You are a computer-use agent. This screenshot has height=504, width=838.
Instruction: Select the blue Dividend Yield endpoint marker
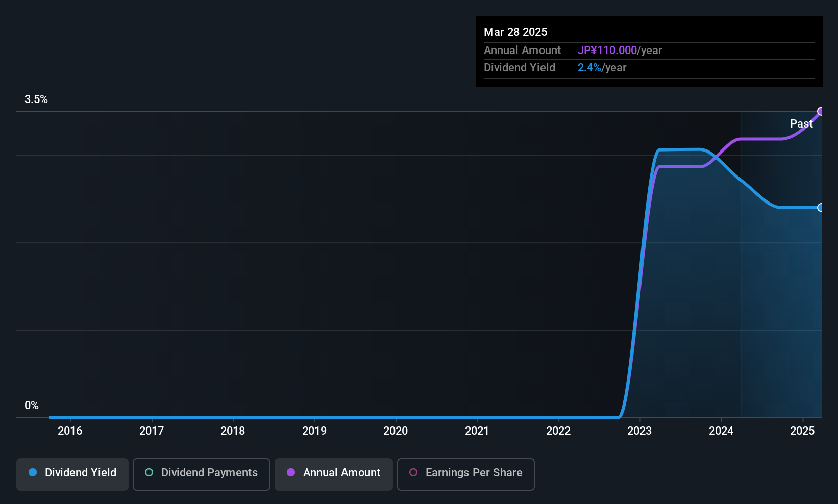[821, 208]
